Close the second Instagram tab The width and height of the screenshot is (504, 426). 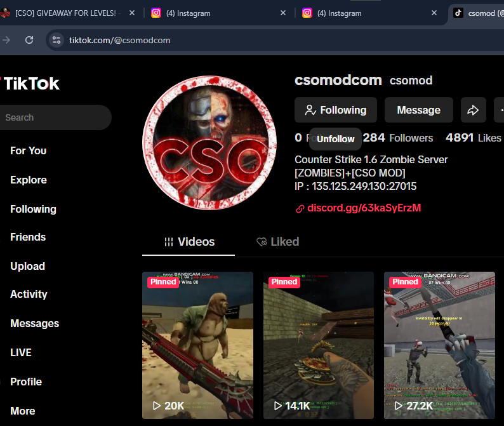[x=434, y=13]
